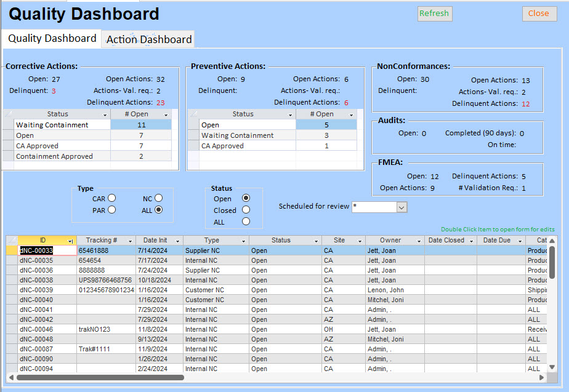569x392 pixels.
Task: Switch to the Action Dashboard tab
Action: coord(149,39)
